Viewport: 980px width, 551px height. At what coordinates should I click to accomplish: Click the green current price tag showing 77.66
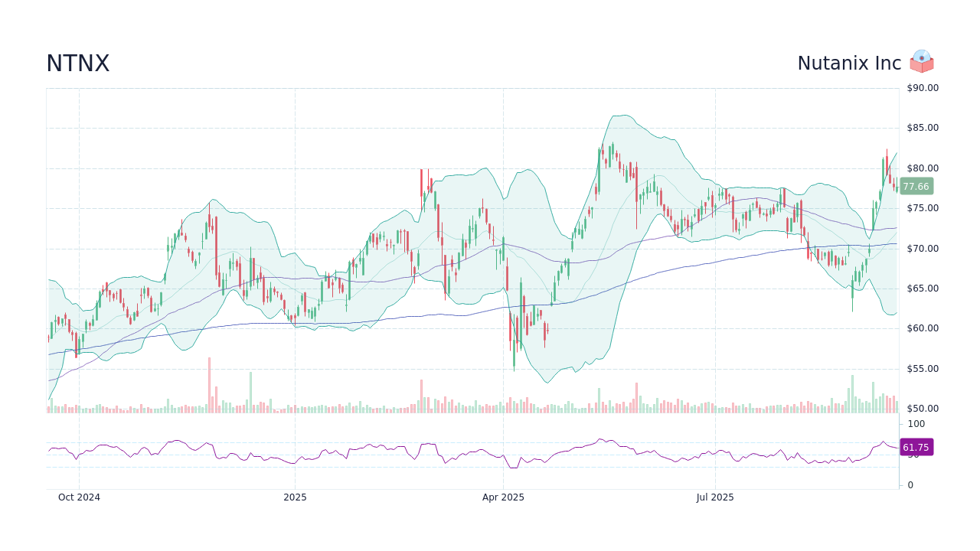point(916,186)
